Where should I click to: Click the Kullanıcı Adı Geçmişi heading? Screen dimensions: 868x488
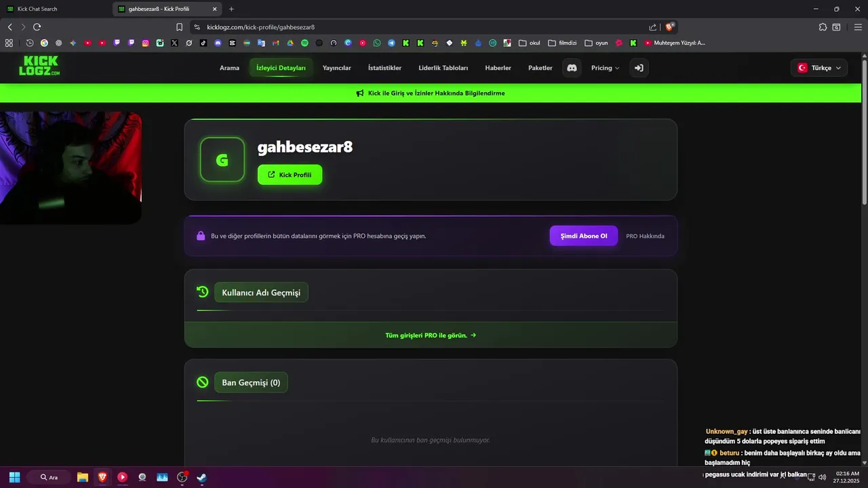[x=261, y=292]
